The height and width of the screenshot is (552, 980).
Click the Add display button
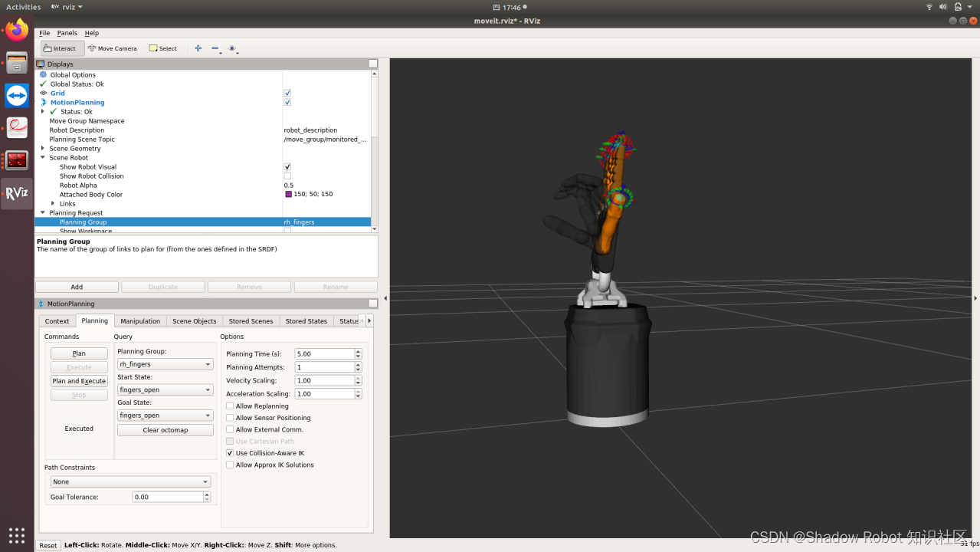tap(77, 287)
